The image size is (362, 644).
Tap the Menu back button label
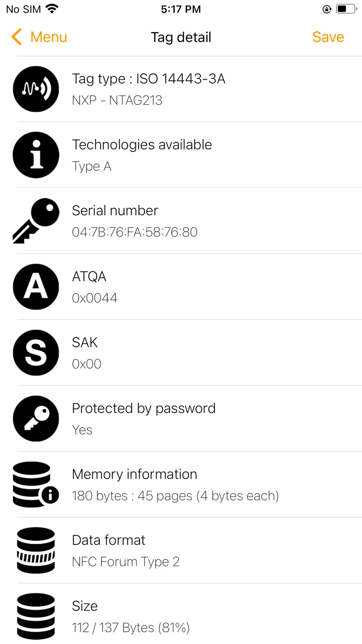(x=48, y=37)
